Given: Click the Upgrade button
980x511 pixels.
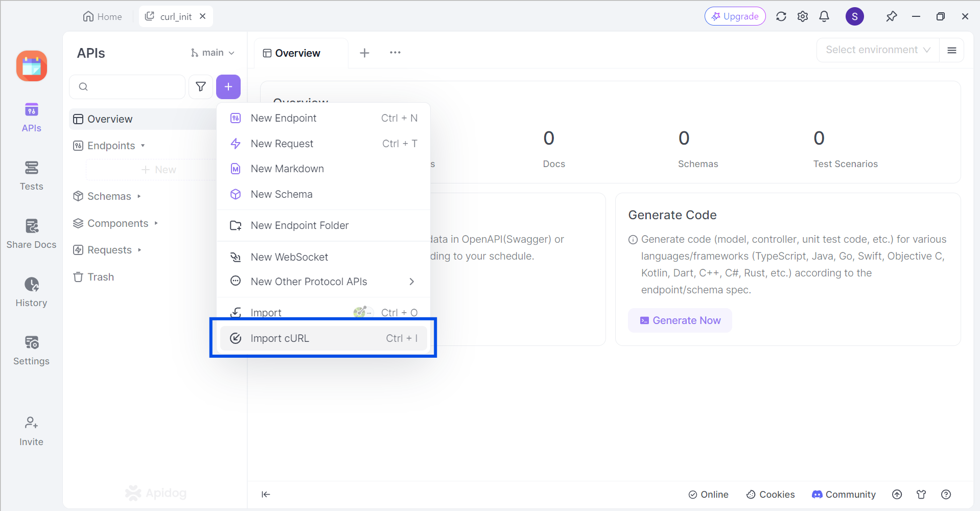Looking at the screenshot, I should click(735, 16).
